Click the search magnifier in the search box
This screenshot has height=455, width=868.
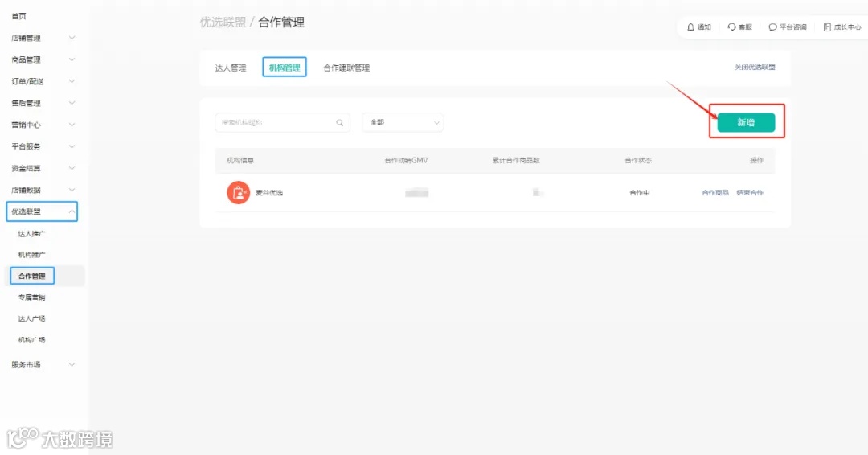(x=339, y=122)
